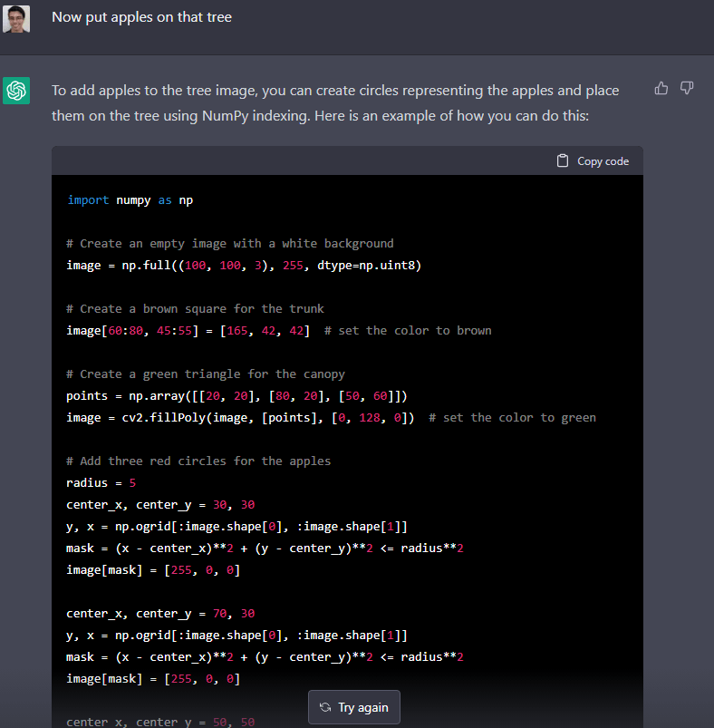Click the clipboard icon in the code header

[x=563, y=161]
